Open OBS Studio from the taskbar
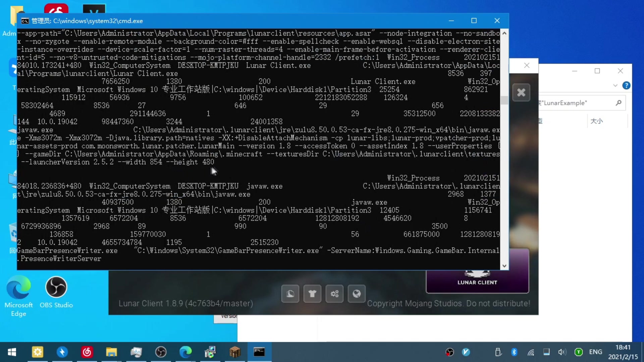This screenshot has width=644, height=362. (161, 352)
